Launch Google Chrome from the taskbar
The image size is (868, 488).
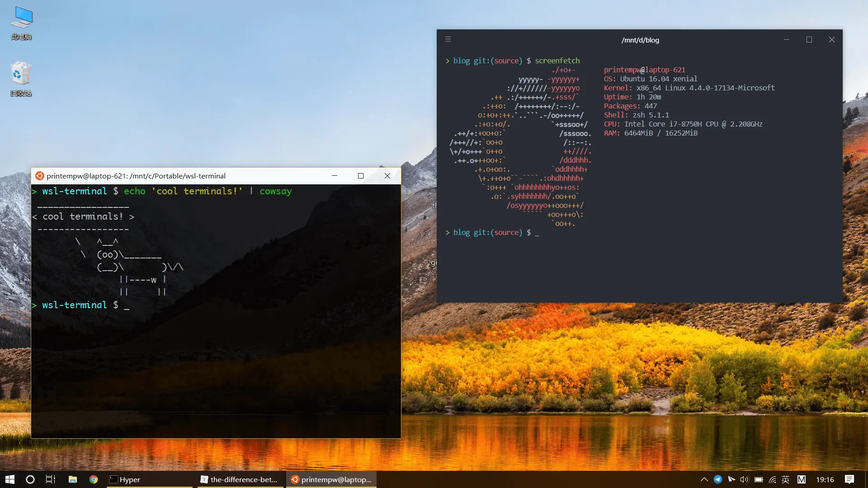[94, 479]
